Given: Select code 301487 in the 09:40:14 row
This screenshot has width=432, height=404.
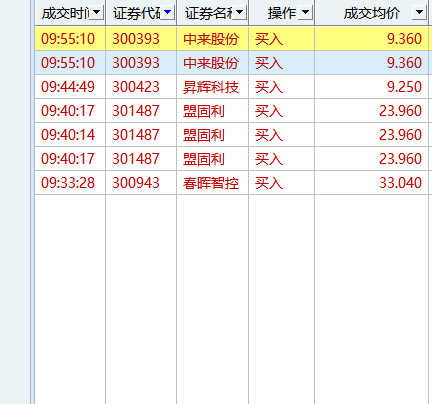Looking at the screenshot, I should [136, 135].
